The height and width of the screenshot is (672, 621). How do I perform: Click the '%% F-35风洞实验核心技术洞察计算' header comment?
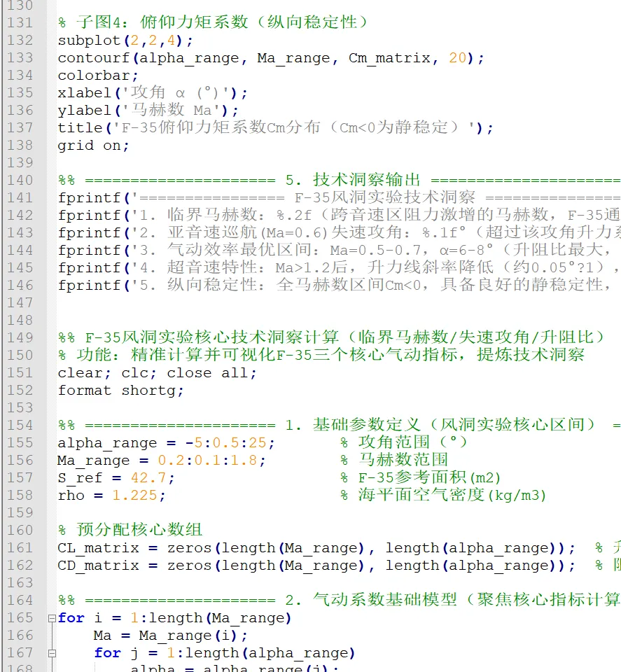pyautogui.click(x=331, y=337)
